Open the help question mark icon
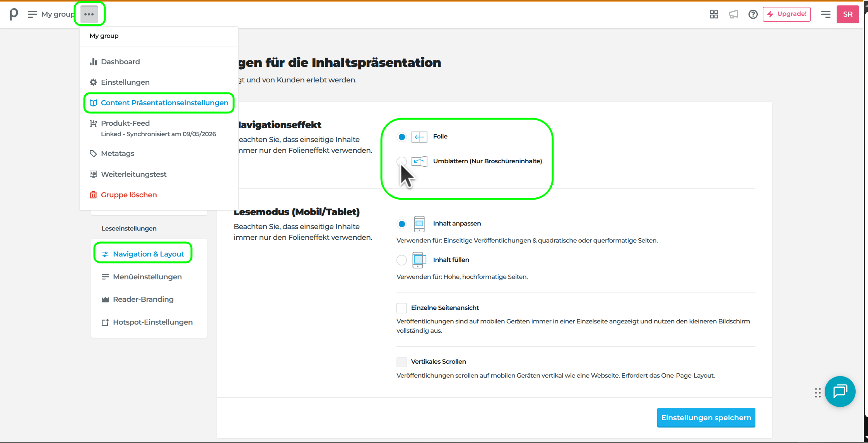Screen dimensions: 868x443 coord(753,14)
